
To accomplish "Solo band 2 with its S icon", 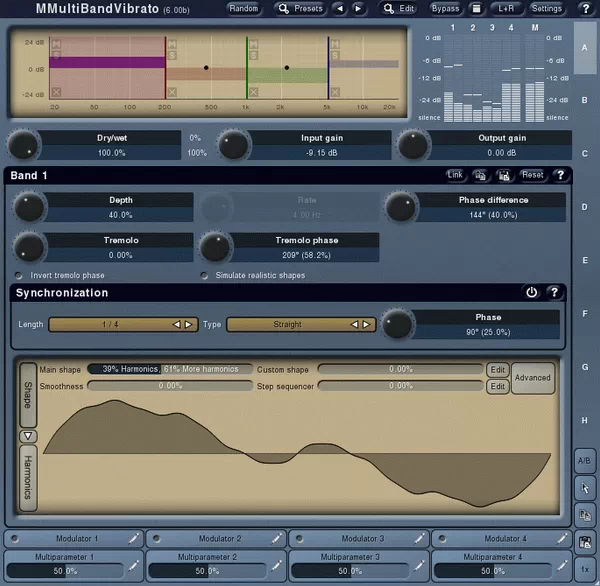I will coord(172,55).
